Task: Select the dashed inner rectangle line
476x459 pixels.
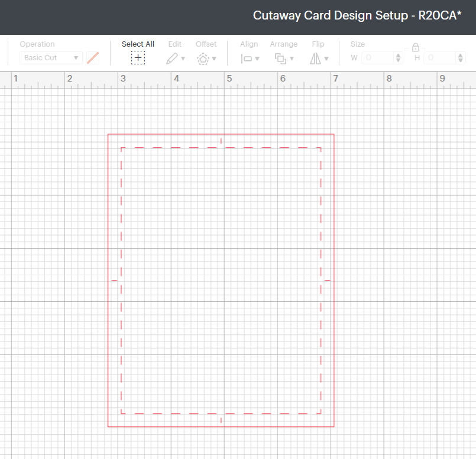Action: 121,236
